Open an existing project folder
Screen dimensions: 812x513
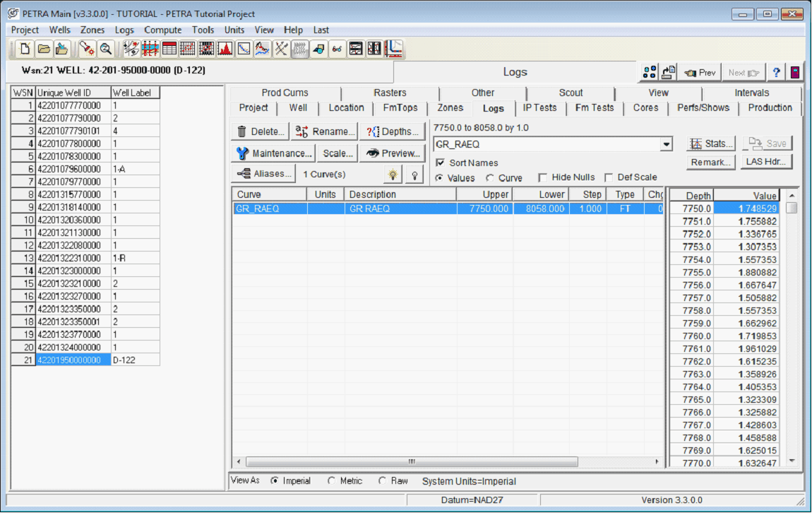tap(44, 48)
